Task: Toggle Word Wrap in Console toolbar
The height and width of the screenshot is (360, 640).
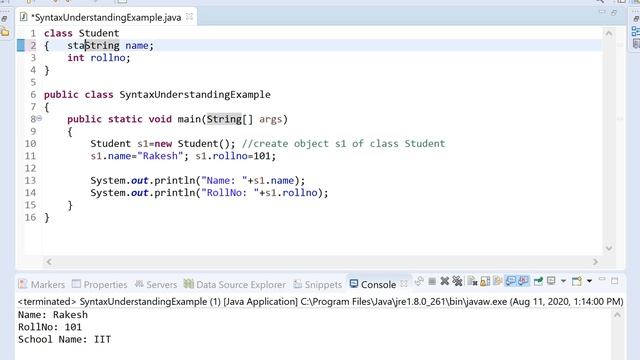Action: point(498,281)
